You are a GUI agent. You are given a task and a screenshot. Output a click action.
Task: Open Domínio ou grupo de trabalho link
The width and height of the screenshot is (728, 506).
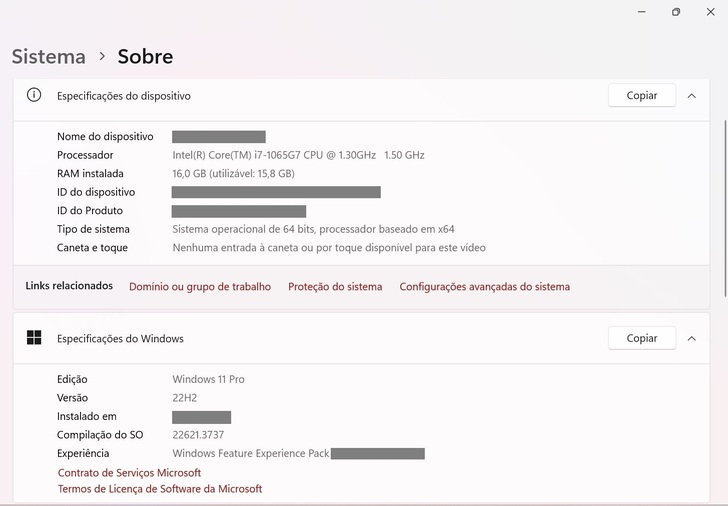[200, 286]
